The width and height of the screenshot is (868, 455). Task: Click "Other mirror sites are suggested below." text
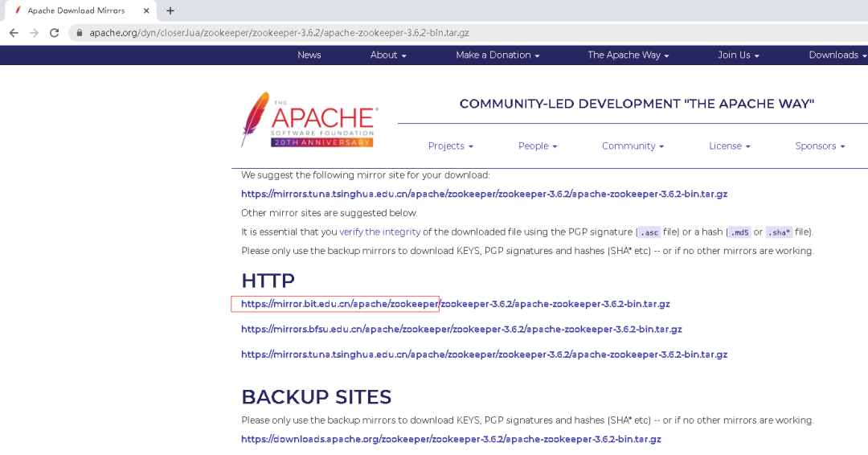coord(330,213)
